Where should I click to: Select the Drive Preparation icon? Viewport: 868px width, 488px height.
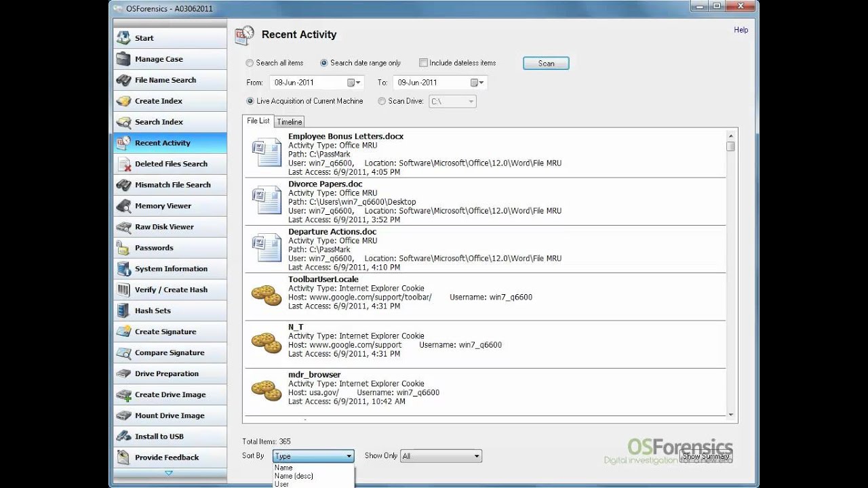(x=123, y=374)
